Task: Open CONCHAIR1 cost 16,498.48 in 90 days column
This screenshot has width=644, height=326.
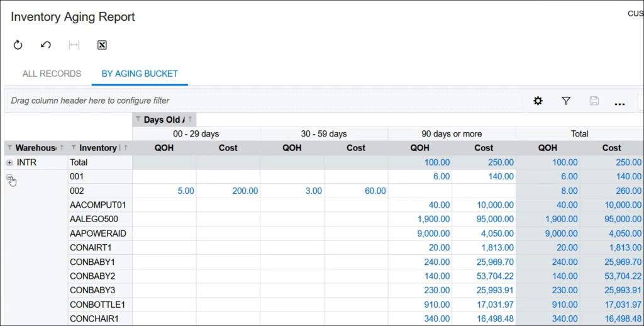Action: tap(495, 318)
